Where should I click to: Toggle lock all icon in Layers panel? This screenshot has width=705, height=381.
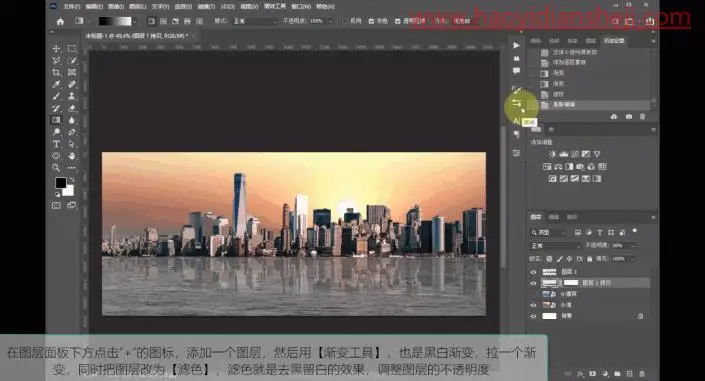589,259
